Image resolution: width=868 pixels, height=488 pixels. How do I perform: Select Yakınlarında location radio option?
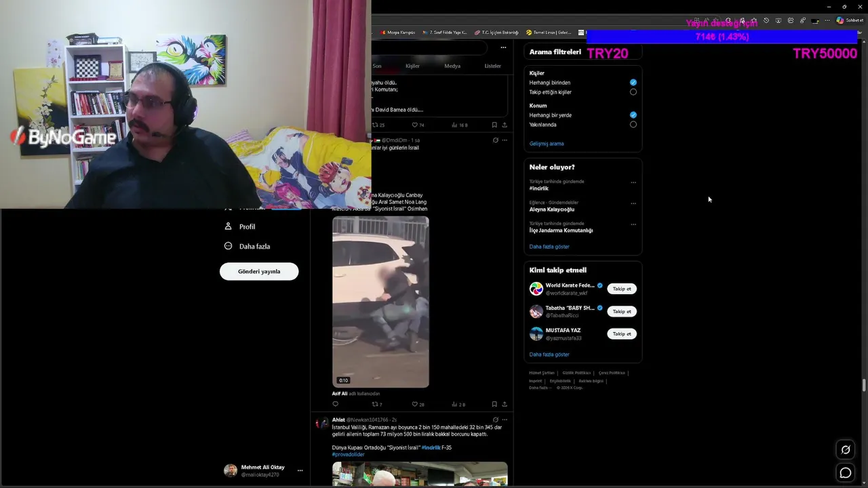(633, 125)
